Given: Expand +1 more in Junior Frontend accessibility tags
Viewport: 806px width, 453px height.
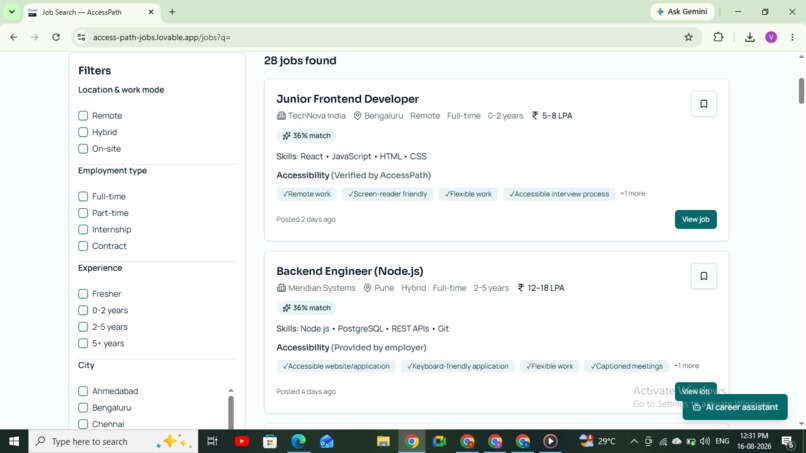Looking at the screenshot, I should click(x=632, y=193).
